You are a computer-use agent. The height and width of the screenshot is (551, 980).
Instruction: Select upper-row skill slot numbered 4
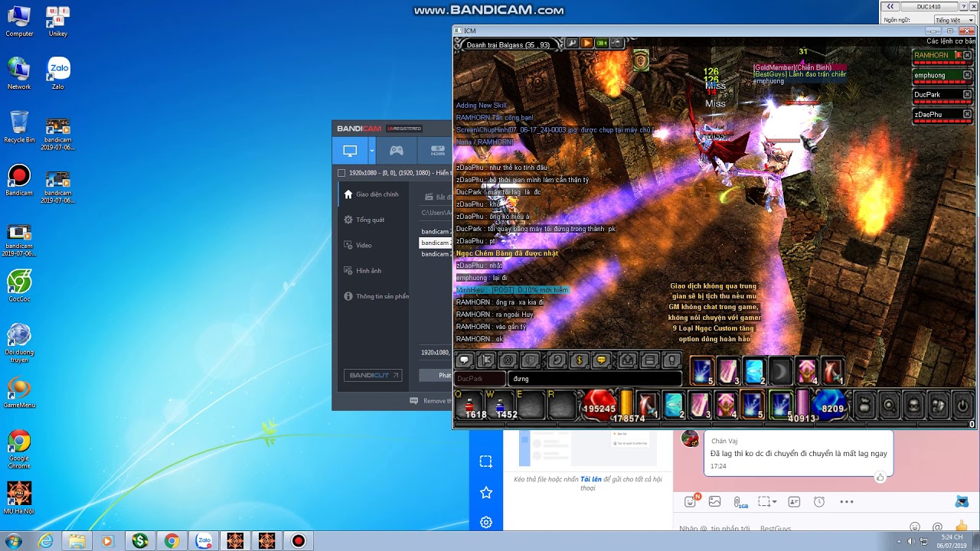click(806, 370)
